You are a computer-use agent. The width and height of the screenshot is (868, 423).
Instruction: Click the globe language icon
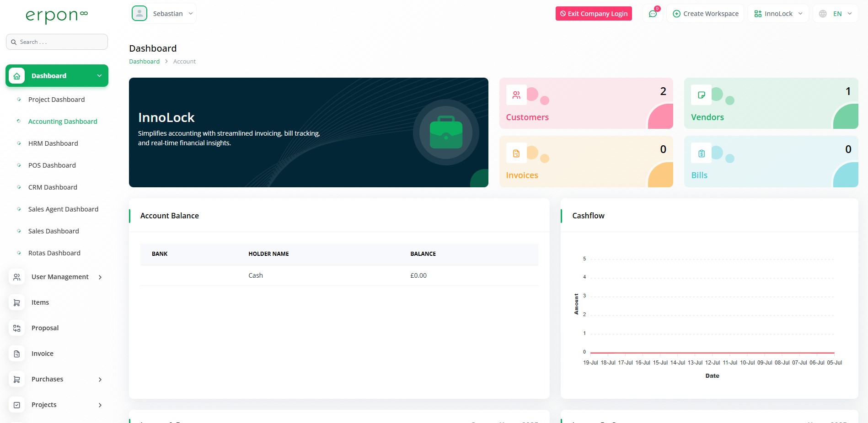(x=823, y=14)
